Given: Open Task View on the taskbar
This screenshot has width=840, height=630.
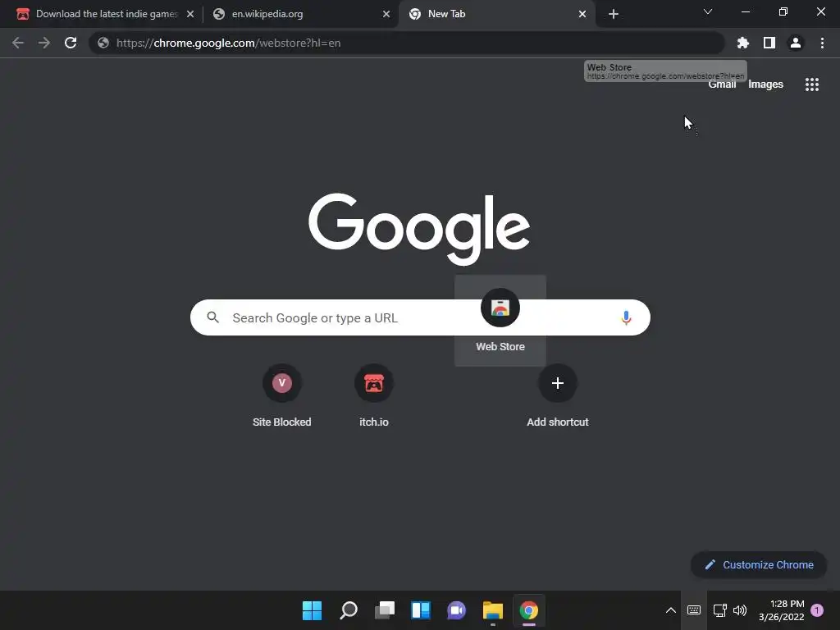Looking at the screenshot, I should coord(385,610).
